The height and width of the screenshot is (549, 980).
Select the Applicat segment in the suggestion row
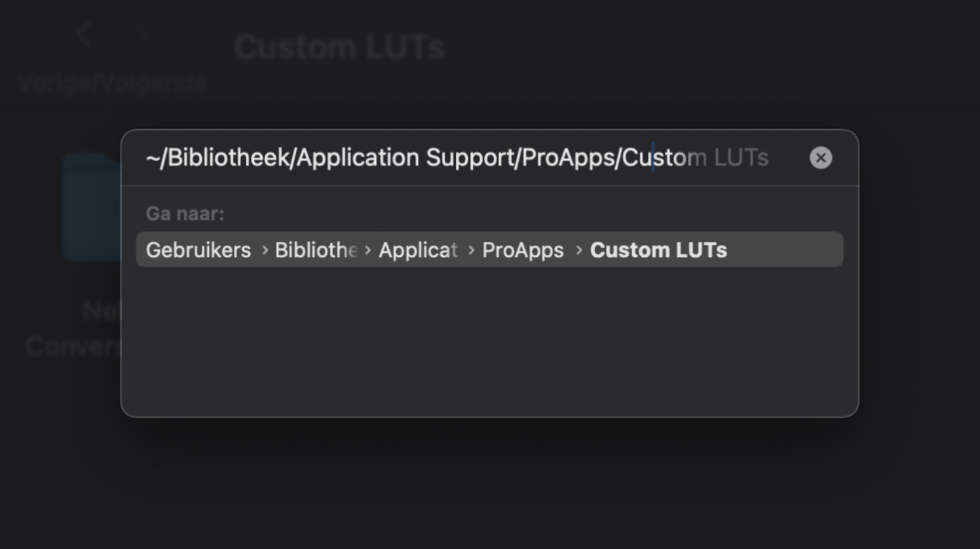pyautogui.click(x=418, y=250)
